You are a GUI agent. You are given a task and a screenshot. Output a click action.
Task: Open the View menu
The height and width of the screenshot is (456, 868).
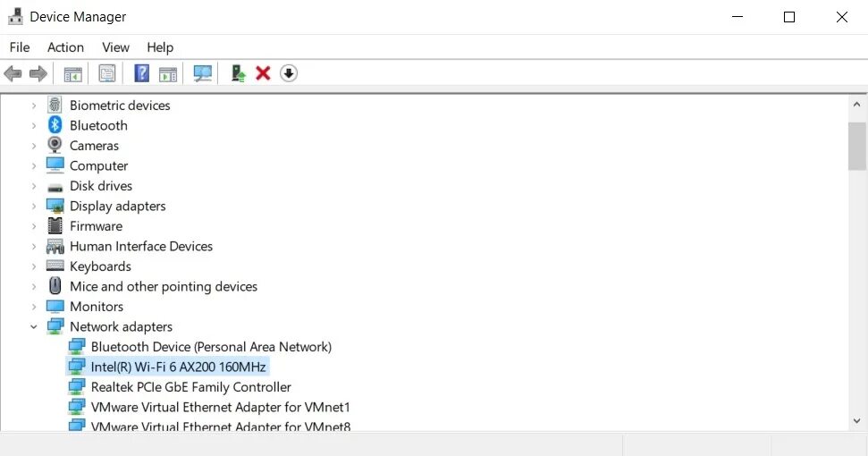(115, 47)
